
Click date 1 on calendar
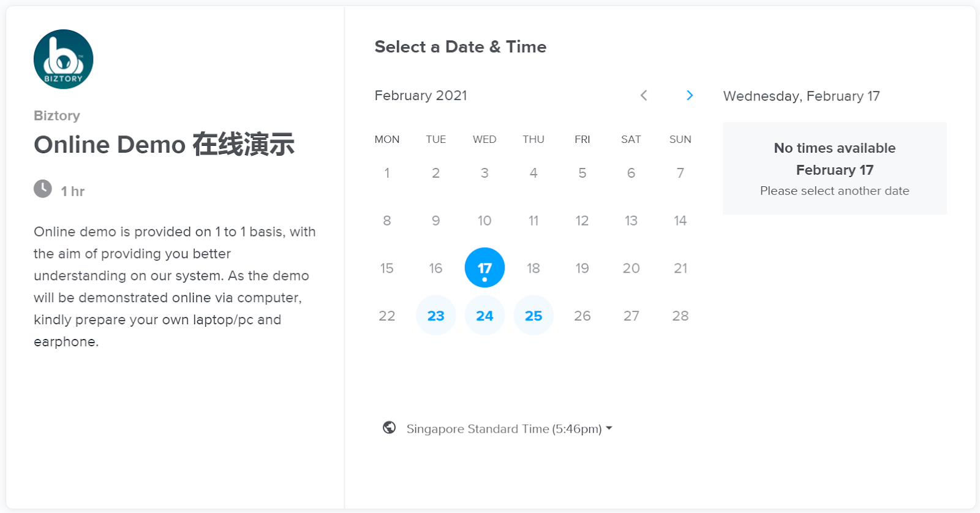pyautogui.click(x=386, y=173)
